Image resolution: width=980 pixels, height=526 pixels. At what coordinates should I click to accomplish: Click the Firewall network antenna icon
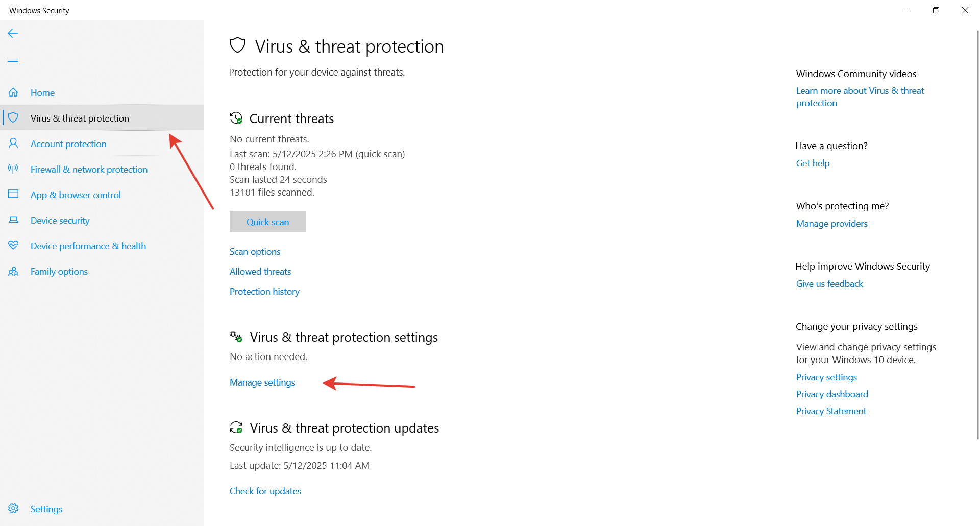coord(13,169)
